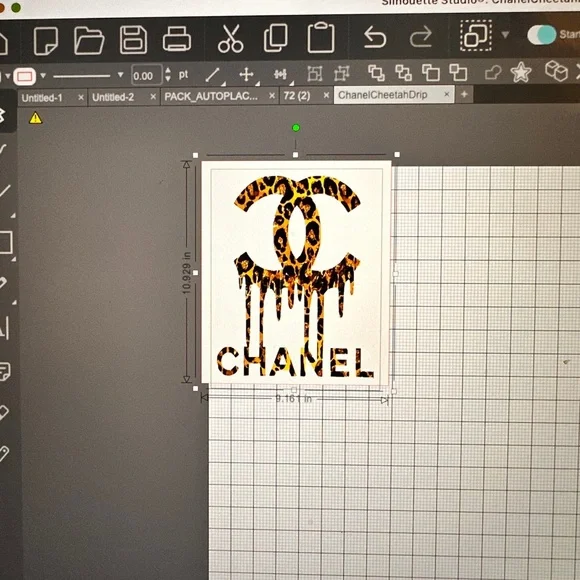This screenshot has width=580, height=580.
Task: Select the Text tool in left sidebar
Action: coord(4,328)
